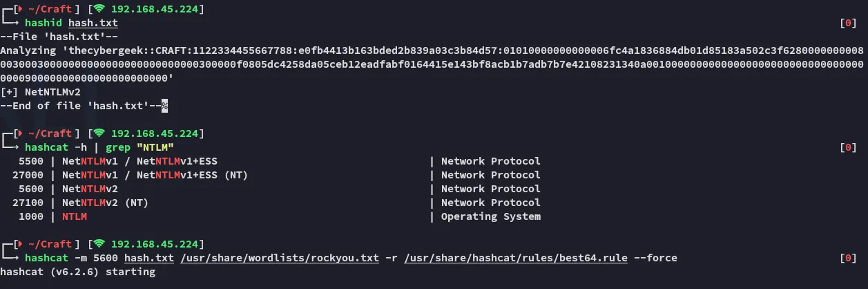
Task: Click the 'hashcat (v6.2.6) starting' output line
Action: point(77,272)
